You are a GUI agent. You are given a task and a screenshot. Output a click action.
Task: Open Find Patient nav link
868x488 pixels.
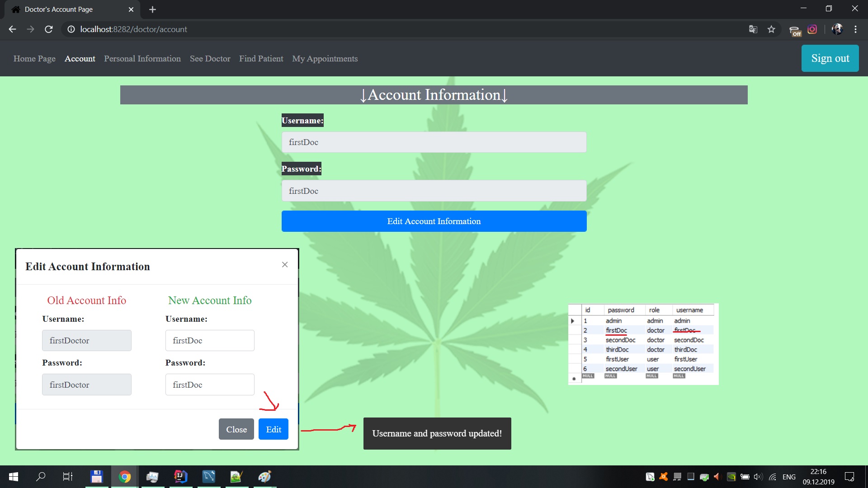pos(261,59)
